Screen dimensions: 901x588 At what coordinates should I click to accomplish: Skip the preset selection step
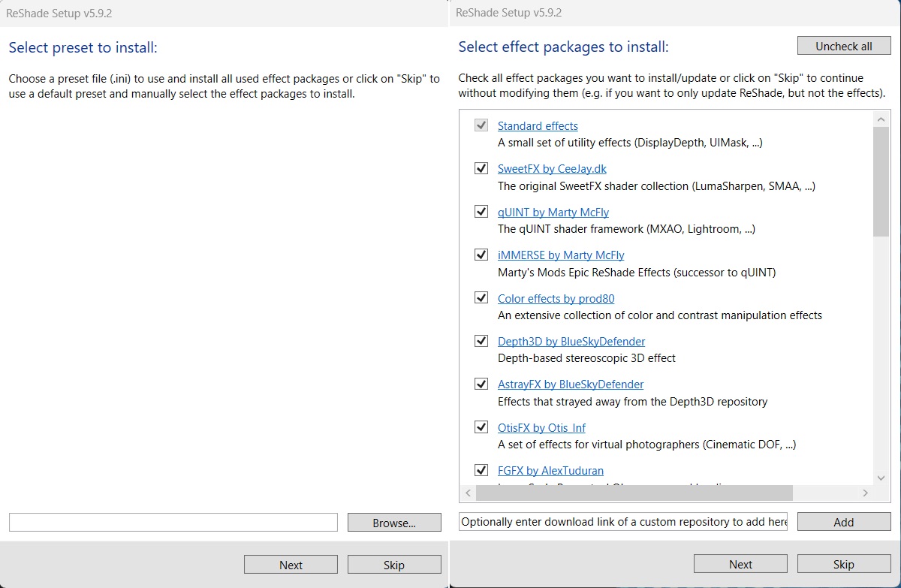pos(394,565)
